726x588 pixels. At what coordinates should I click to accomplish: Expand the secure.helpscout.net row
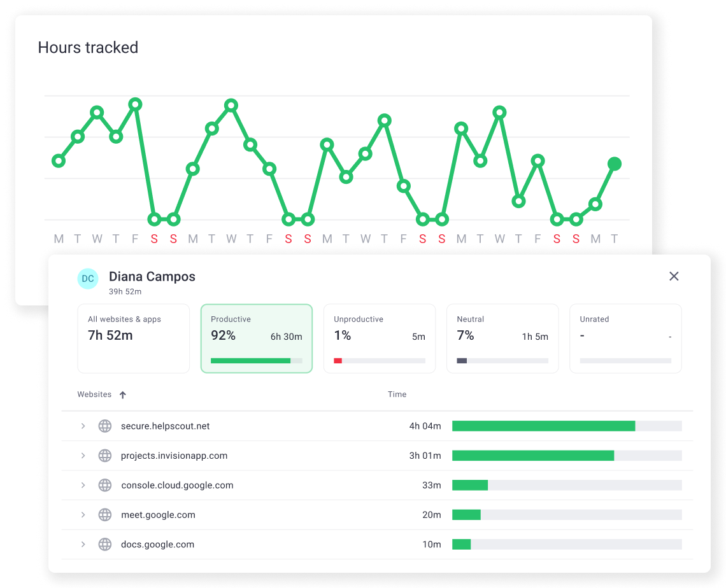(x=83, y=426)
